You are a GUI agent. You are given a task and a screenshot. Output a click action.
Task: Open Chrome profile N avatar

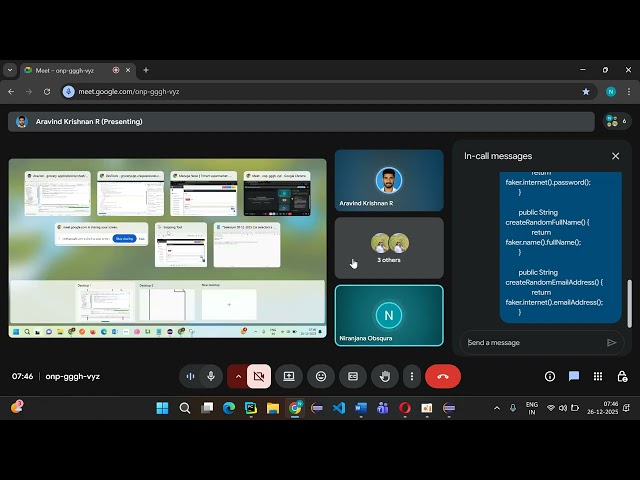[611, 92]
